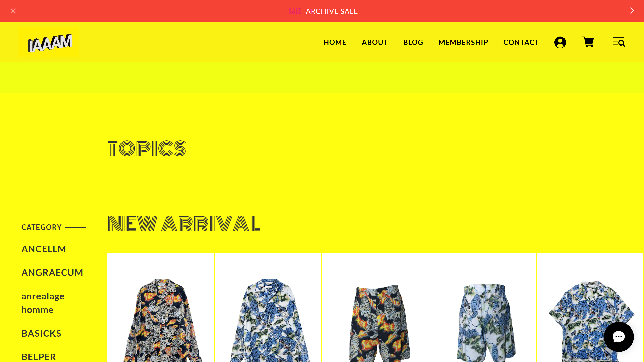Open the MEMBERSHIP page
Viewport: 644px width, 362px height.
point(463,42)
